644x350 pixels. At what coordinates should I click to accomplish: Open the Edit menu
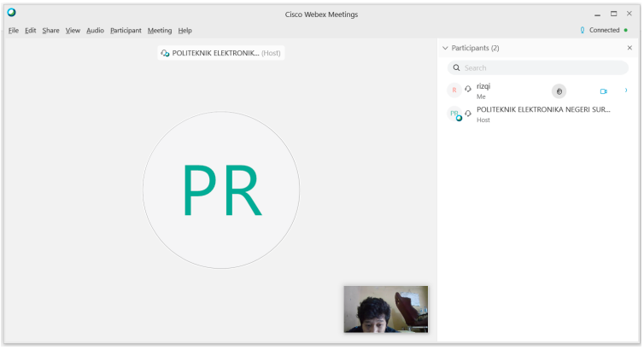31,31
